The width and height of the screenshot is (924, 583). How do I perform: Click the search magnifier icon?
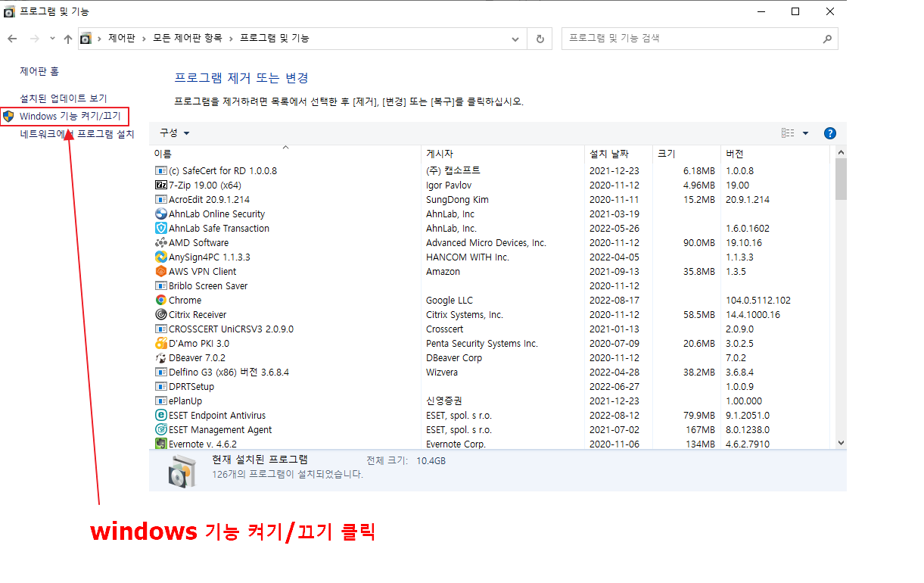827,38
